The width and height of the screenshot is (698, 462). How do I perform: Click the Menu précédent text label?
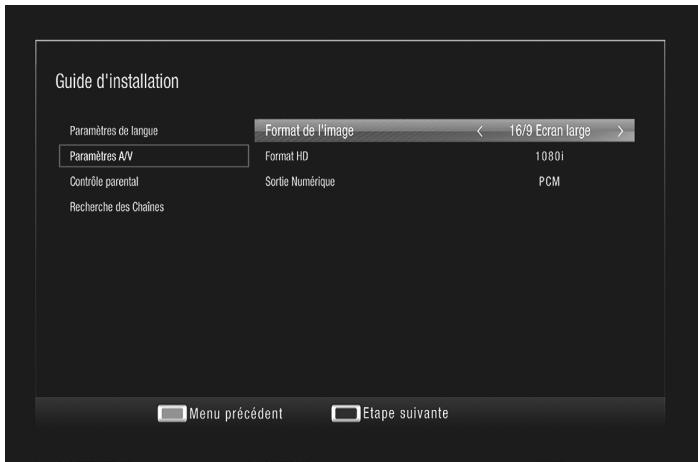click(x=236, y=414)
